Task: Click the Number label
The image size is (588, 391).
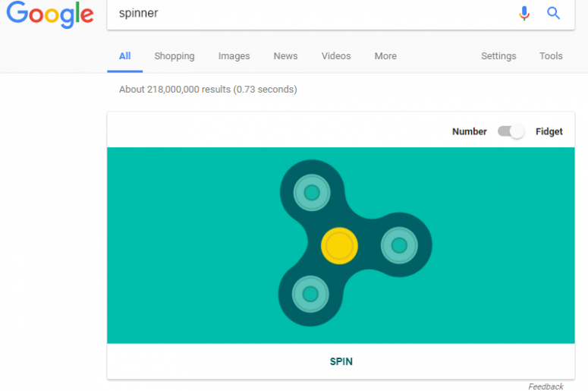Action: click(469, 131)
